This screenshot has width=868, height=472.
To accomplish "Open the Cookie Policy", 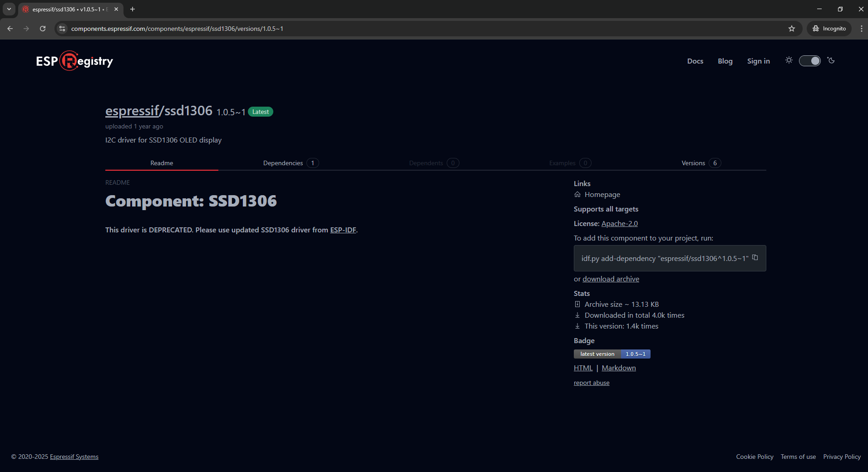I will 755,457.
